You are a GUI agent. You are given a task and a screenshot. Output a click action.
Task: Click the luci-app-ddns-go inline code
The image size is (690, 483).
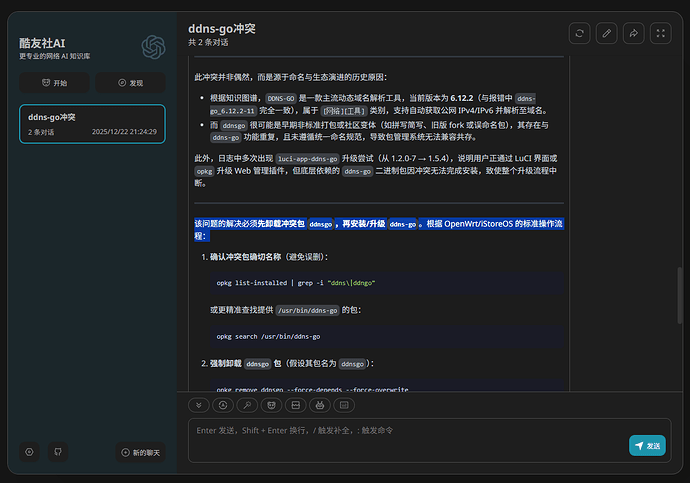point(308,159)
